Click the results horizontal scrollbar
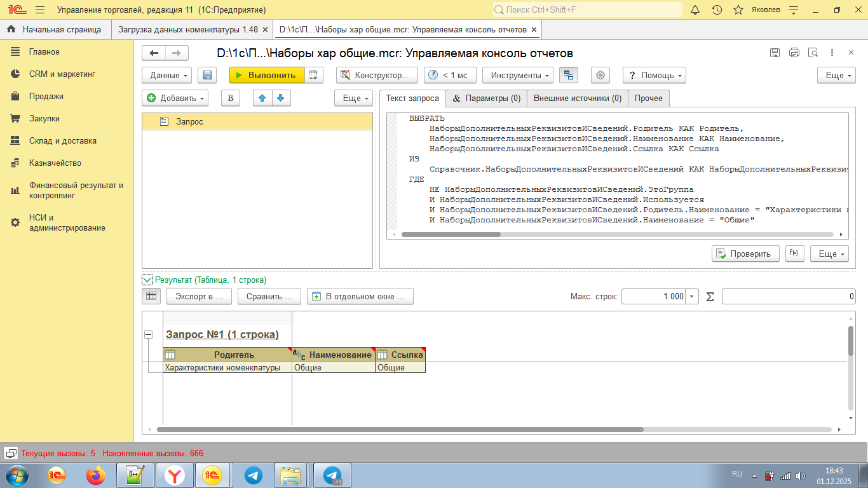 [x=400, y=430]
